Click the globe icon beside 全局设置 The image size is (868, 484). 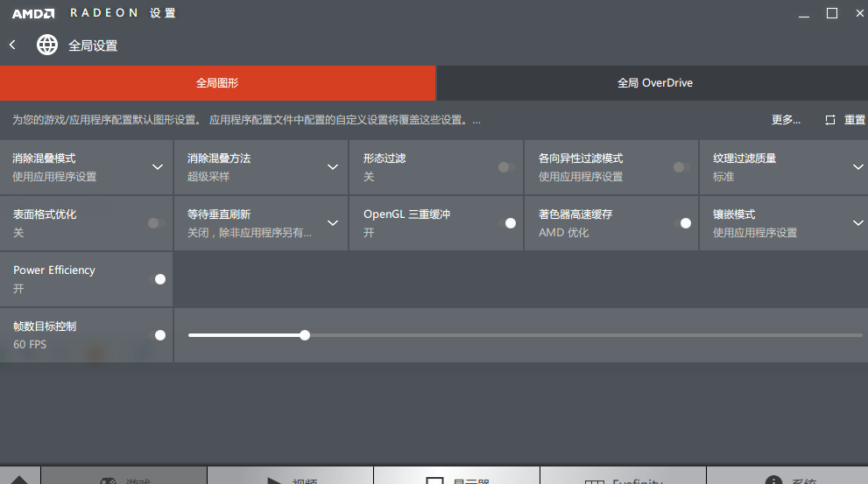[47, 45]
